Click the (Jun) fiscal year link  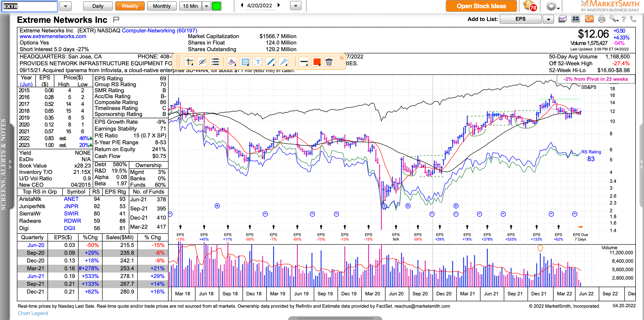point(26,84)
